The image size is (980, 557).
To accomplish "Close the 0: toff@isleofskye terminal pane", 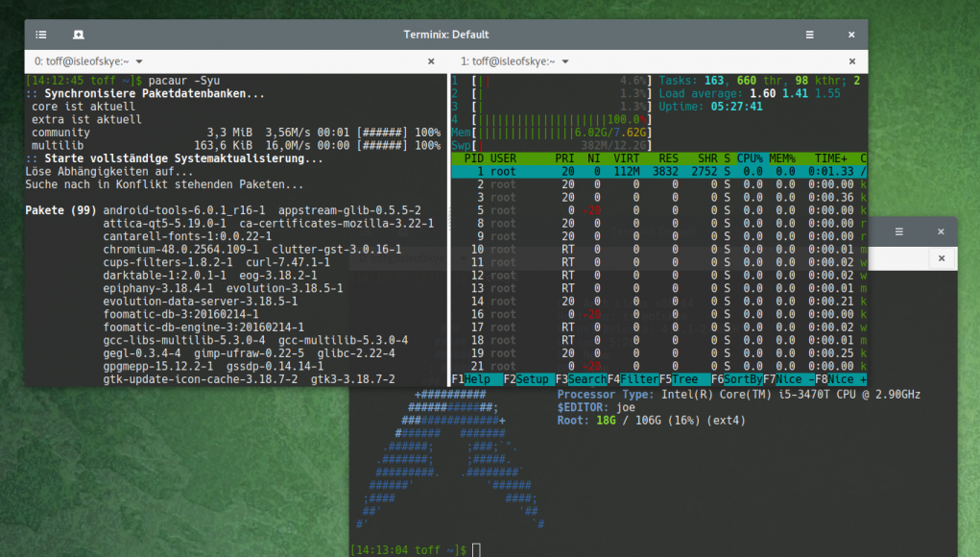I will click(433, 61).
